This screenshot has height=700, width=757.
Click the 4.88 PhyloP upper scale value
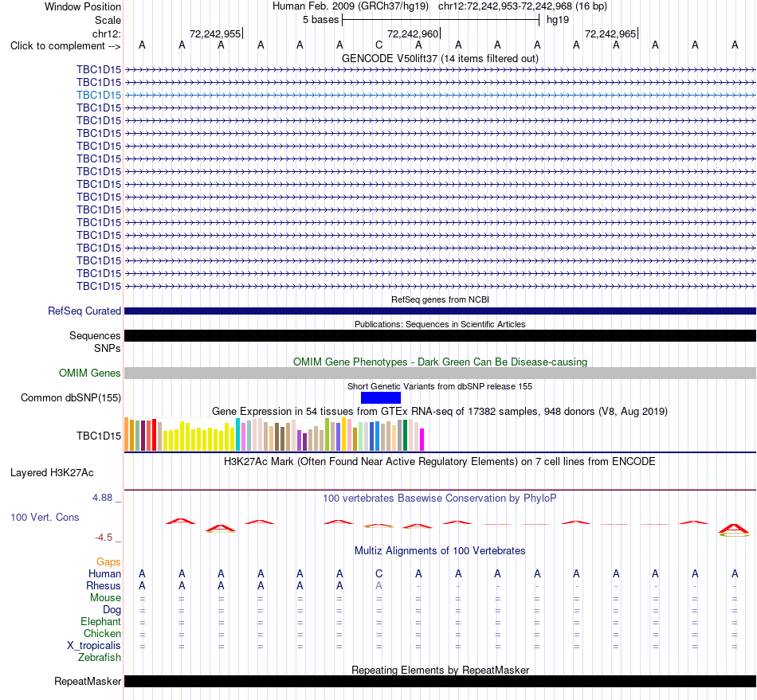[x=102, y=498]
